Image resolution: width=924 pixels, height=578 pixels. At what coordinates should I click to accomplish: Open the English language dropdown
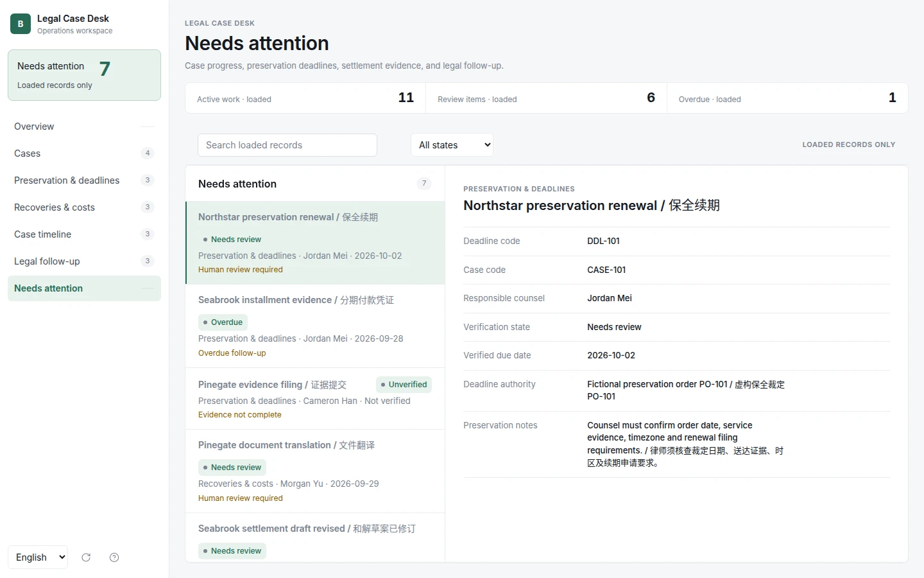pos(38,557)
